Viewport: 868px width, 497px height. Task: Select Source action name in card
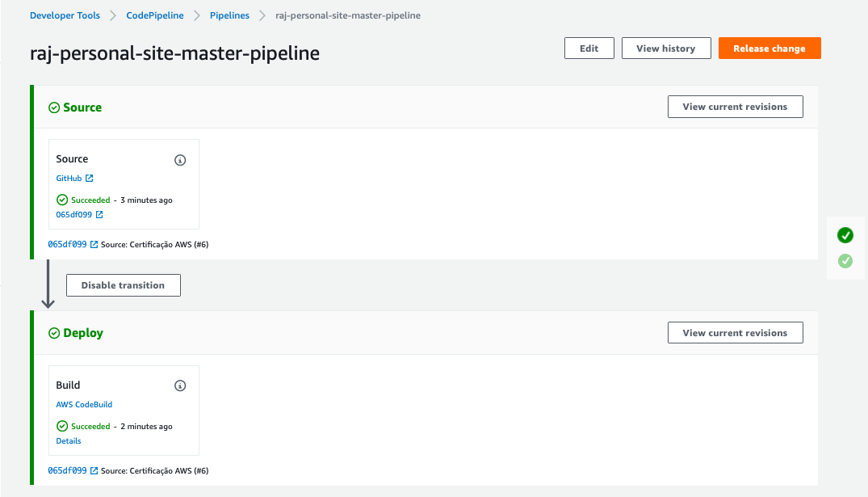click(72, 159)
